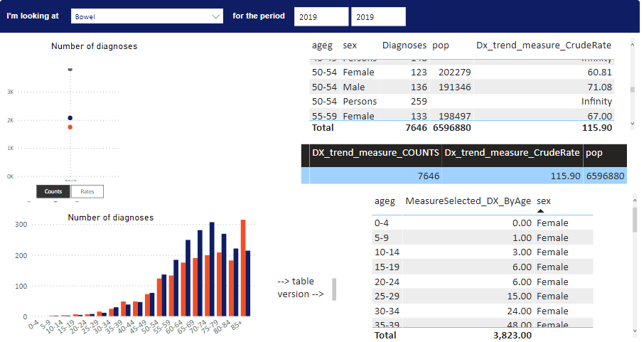Click the 7646 value in highlighted row
This screenshot has height=342, width=644.
(x=429, y=176)
